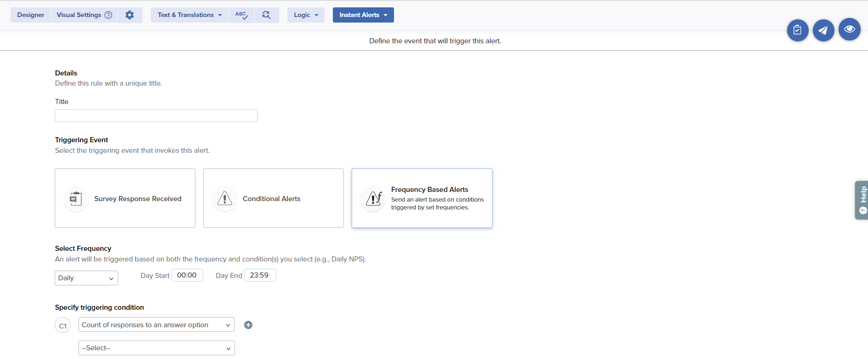868x359 pixels.
Task: Open the Help side tab
Action: click(x=862, y=200)
